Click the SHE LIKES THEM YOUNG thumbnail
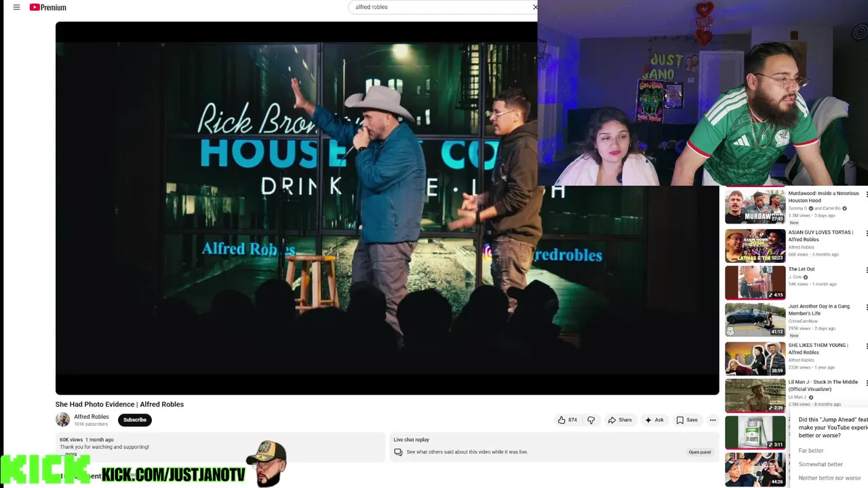This screenshot has width=868, height=488. [x=755, y=358]
